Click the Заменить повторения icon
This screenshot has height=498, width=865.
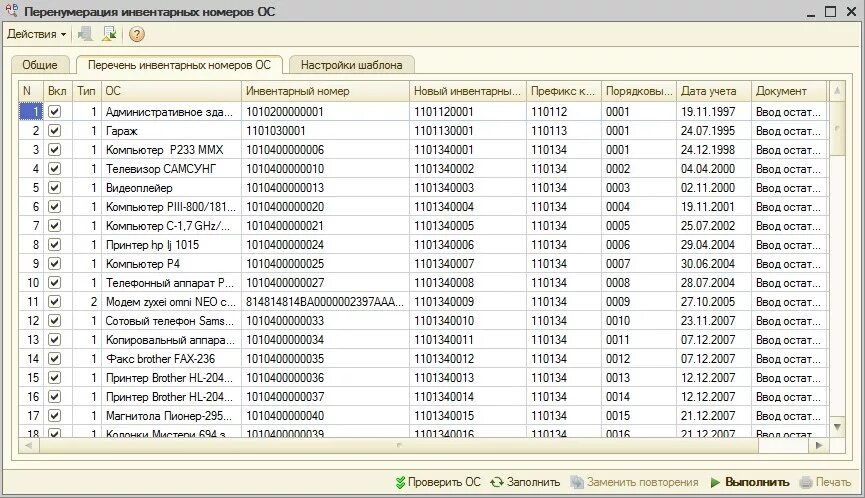[x=577, y=482]
